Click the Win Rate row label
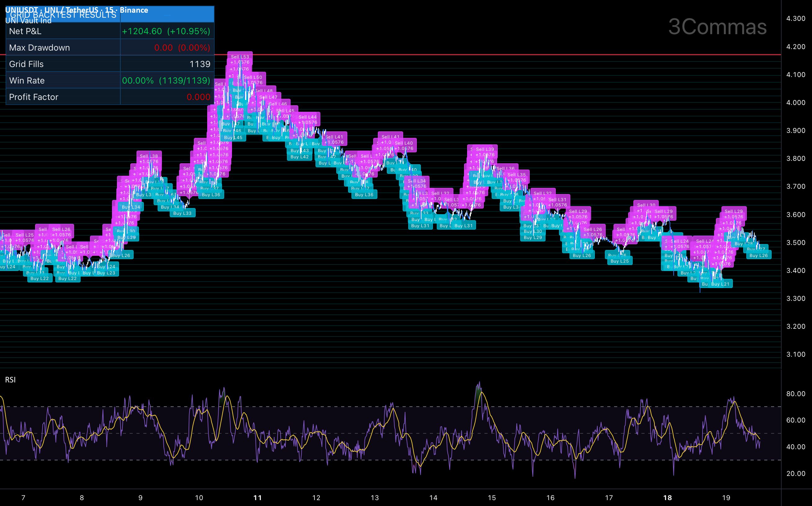The height and width of the screenshot is (506, 812). pos(27,80)
